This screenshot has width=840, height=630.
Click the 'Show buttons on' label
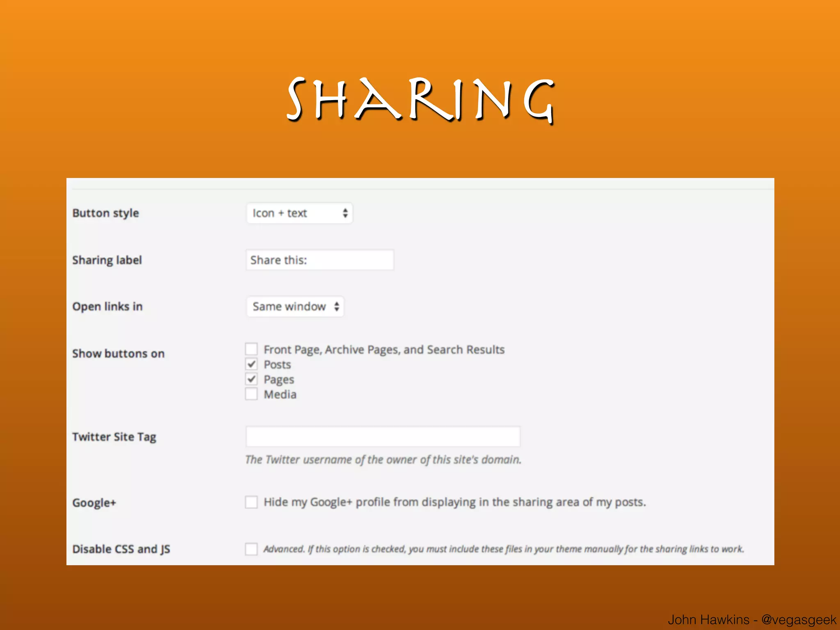(x=119, y=354)
